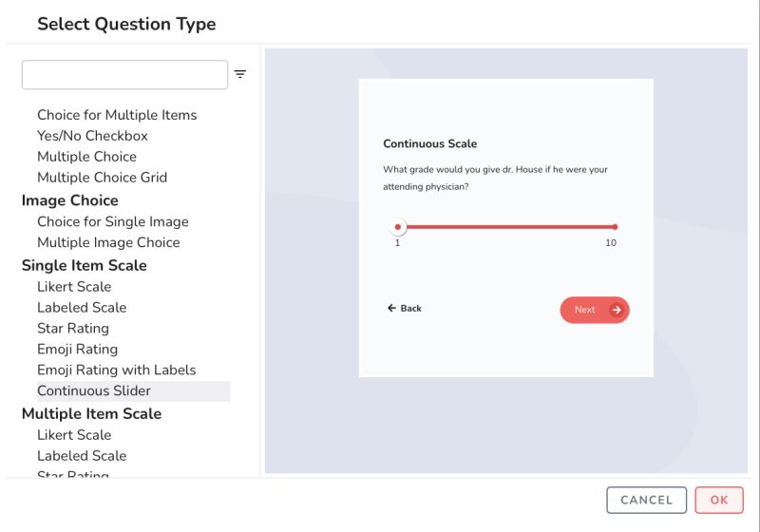Choose Multiple Choice question type
The image size is (760, 532).
click(x=86, y=157)
